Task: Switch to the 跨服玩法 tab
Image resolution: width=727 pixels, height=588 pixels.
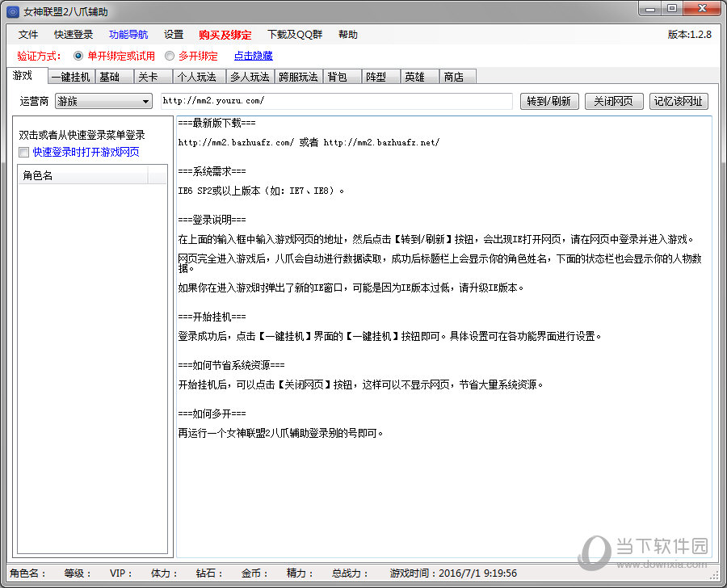Action: [299, 77]
